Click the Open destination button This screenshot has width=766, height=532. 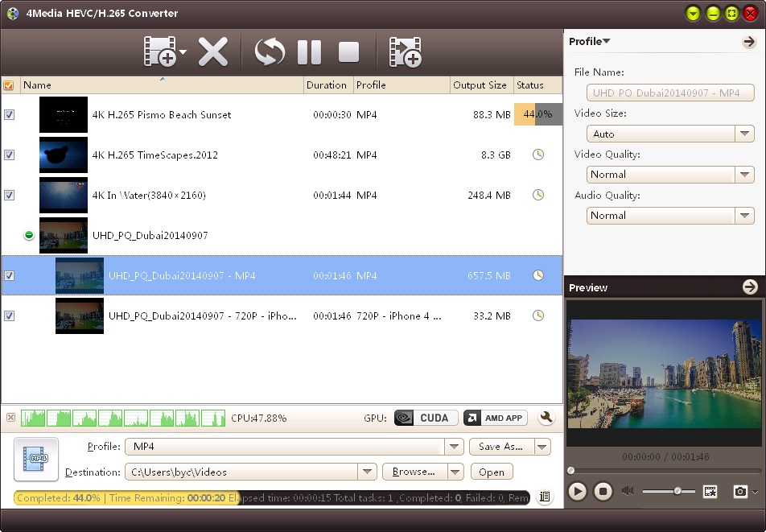tap(492, 472)
